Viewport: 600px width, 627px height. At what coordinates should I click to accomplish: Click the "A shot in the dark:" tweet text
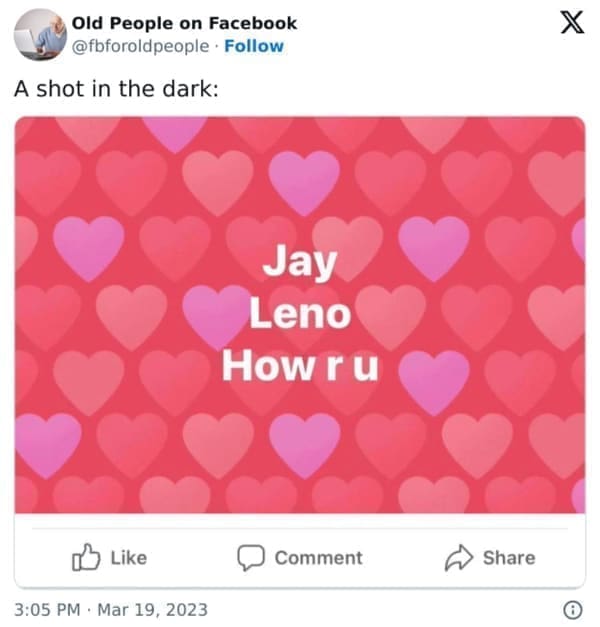[116, 88]
